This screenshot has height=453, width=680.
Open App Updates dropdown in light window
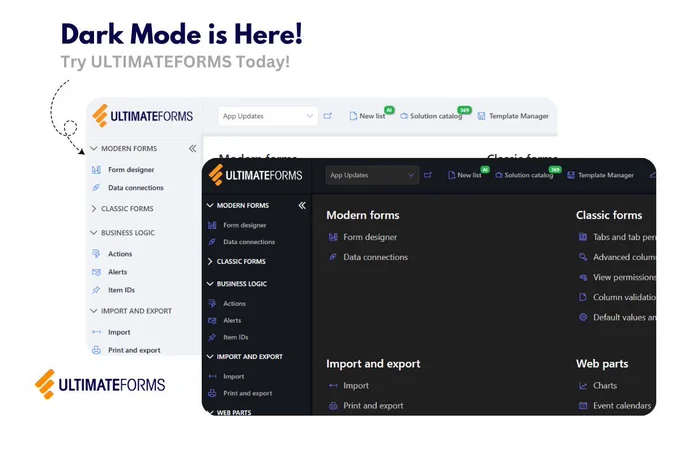pos(268,116)
